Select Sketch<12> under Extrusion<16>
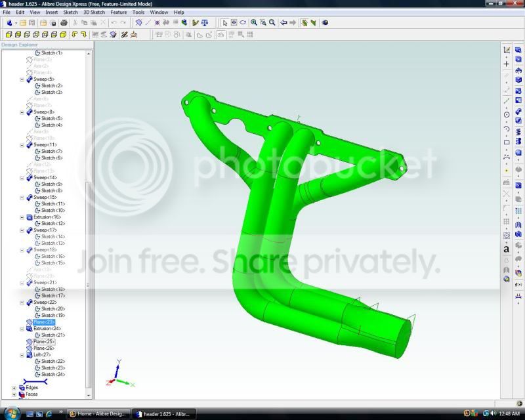The image size is (525, 420). [x=53, y=224]
